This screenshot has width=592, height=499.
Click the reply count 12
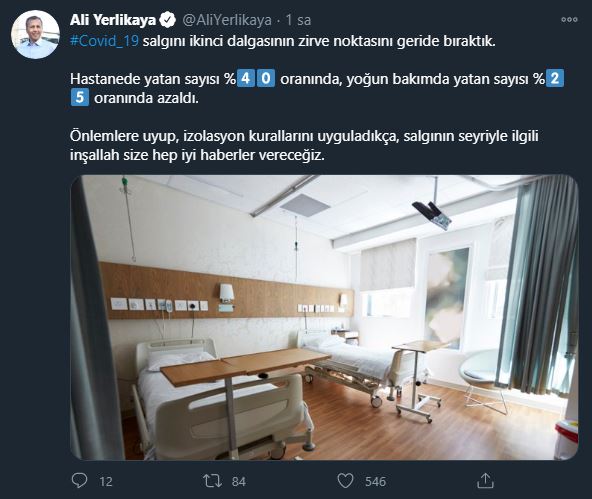coord(106,482)
